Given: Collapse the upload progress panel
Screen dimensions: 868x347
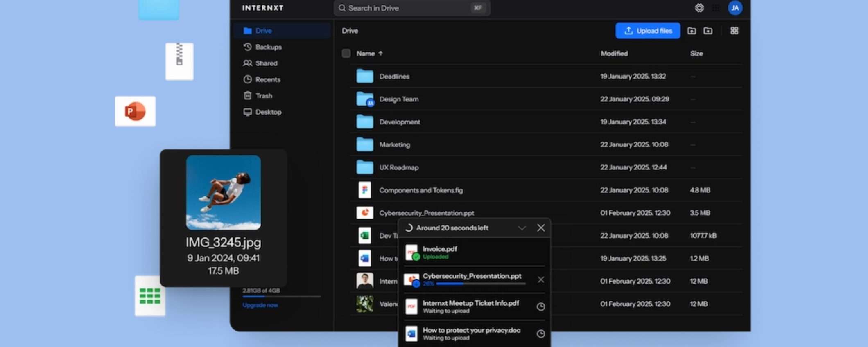Looking at the screenshot, I should point(522,228).
